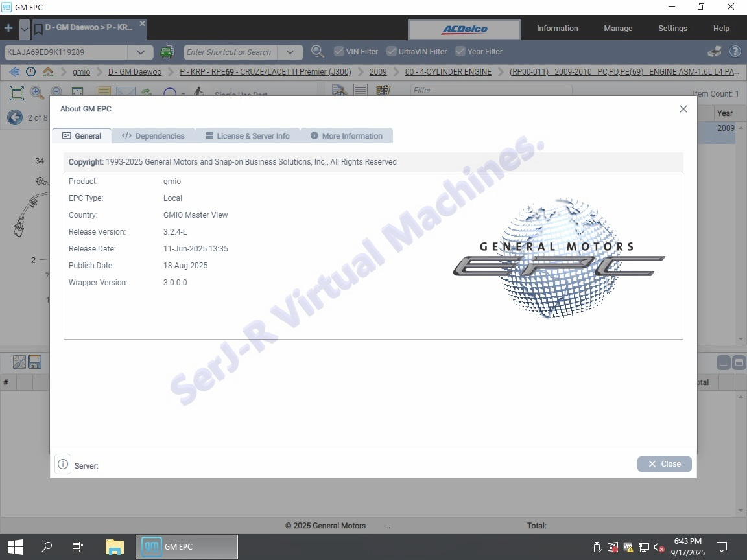Open File Explorer from the taskbar
Viewport: 747px width, 560px height.
coord(114,546)
